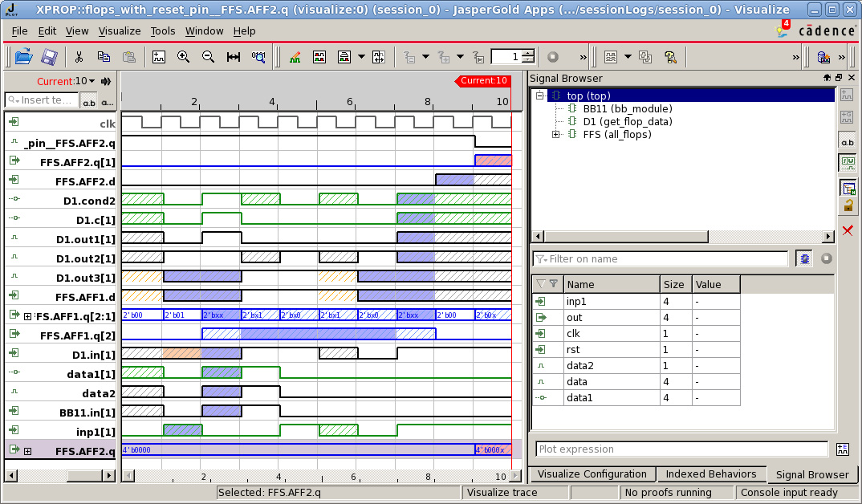Expand the FFS.AFF2.q signal bus
The height and width of the screenshot is (504, 862).
coord(27,451)
